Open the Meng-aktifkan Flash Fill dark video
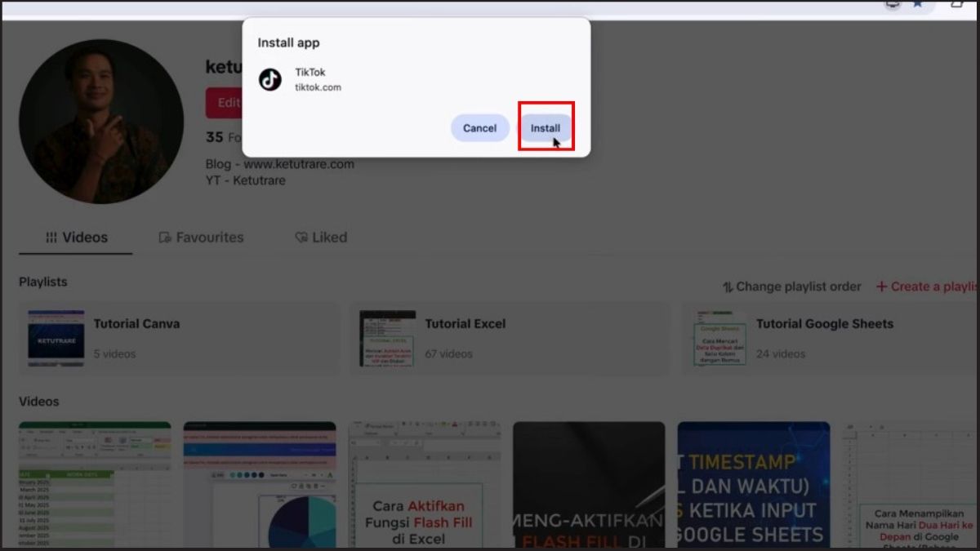Image resolution: width=980 pixels, height=551 pixels. click(589, 485)
